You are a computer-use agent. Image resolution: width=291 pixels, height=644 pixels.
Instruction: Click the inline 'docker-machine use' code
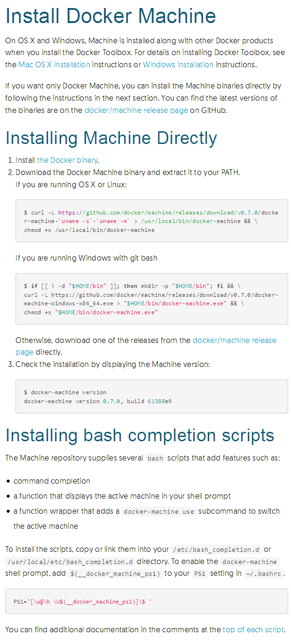[159, 511]
